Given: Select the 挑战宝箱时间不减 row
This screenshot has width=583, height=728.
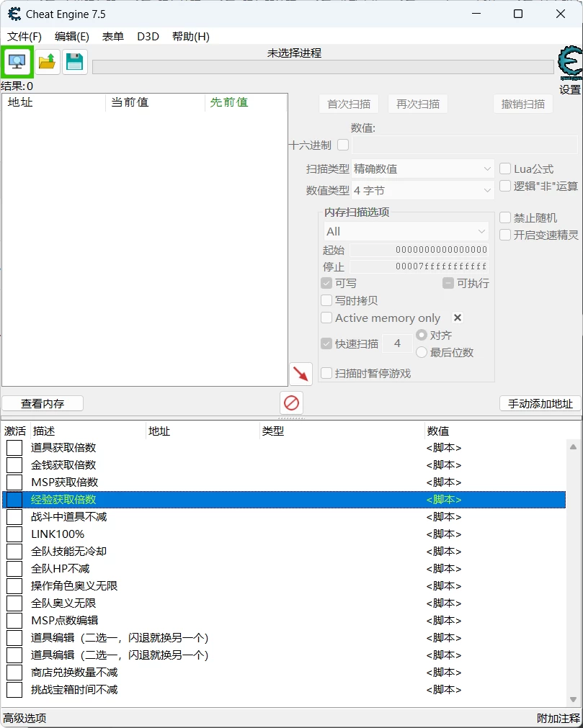Looking at the screenshot, I should (284, 689).
